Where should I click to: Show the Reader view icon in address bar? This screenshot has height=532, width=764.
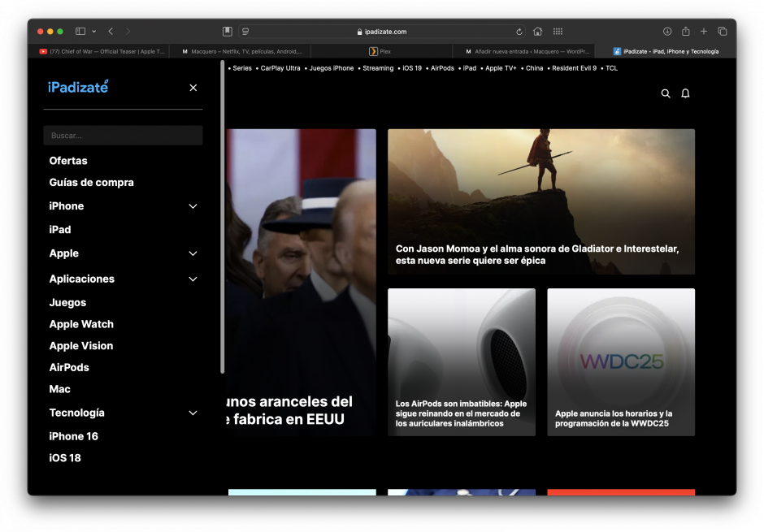click(x=245, y=32)
